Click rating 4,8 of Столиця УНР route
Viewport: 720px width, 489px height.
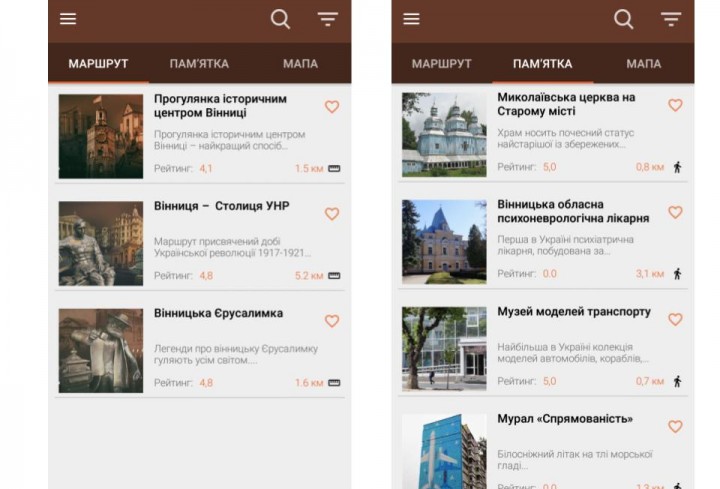[206, 275]
